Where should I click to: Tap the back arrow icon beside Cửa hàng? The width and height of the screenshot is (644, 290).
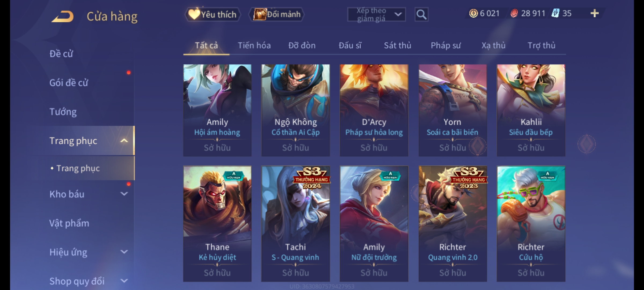(63, 17)
